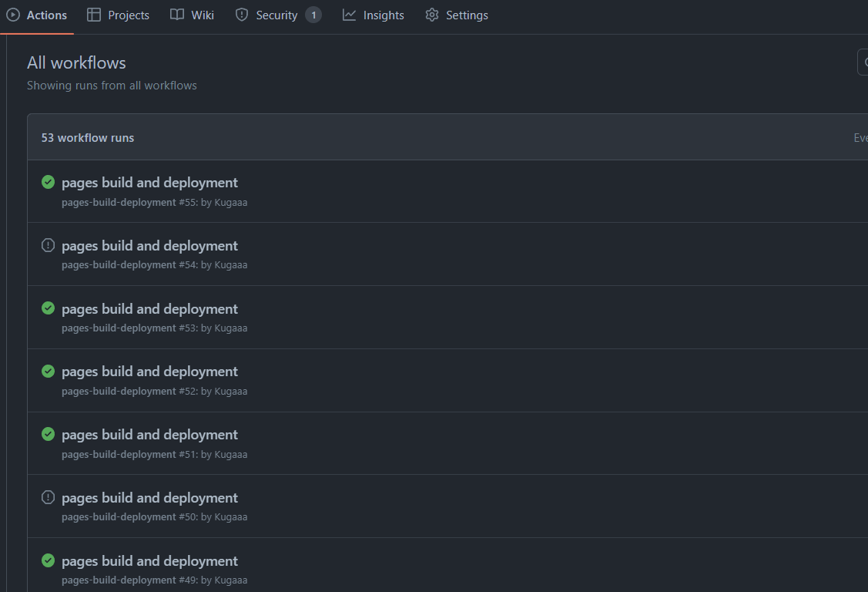
Task: Switch to the Projects tab
Action: [x=118, y=15]
